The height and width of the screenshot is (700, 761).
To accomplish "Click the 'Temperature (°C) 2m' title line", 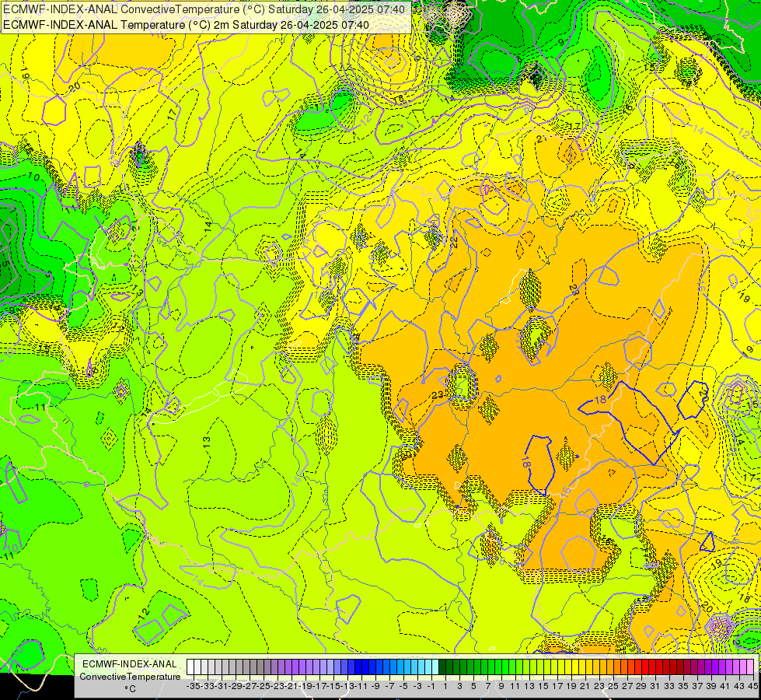I will (x=186, y=25).
